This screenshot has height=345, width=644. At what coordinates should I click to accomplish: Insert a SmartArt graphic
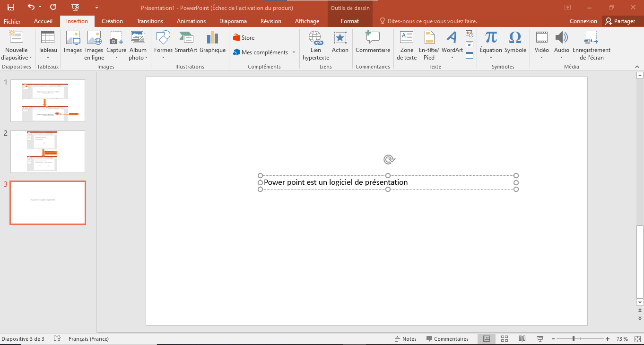(x=186, y=38)
